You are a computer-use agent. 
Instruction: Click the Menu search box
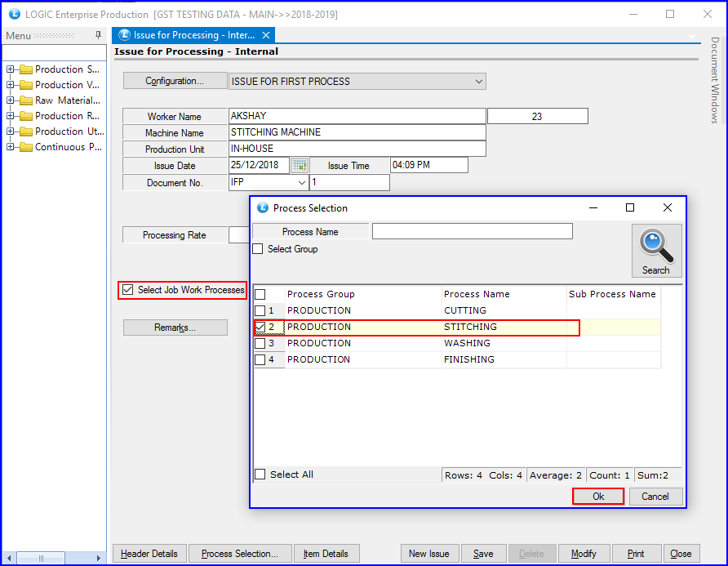click(x=55, y=52)
